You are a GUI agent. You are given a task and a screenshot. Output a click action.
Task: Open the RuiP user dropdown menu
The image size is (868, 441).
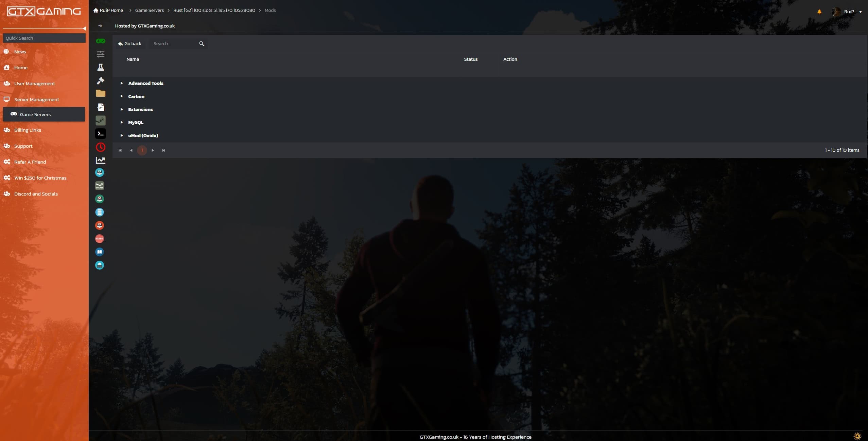click(860, 12)
